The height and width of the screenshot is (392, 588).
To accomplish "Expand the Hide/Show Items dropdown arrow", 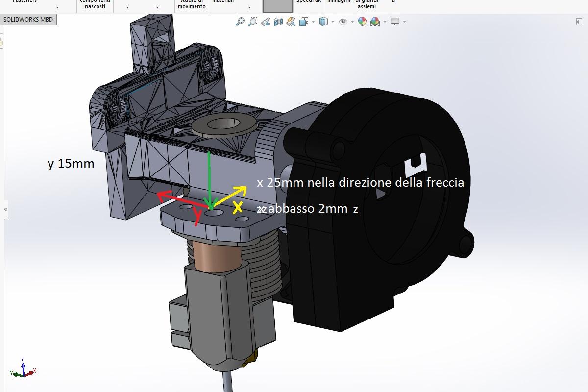I will (x=352, y=22).
